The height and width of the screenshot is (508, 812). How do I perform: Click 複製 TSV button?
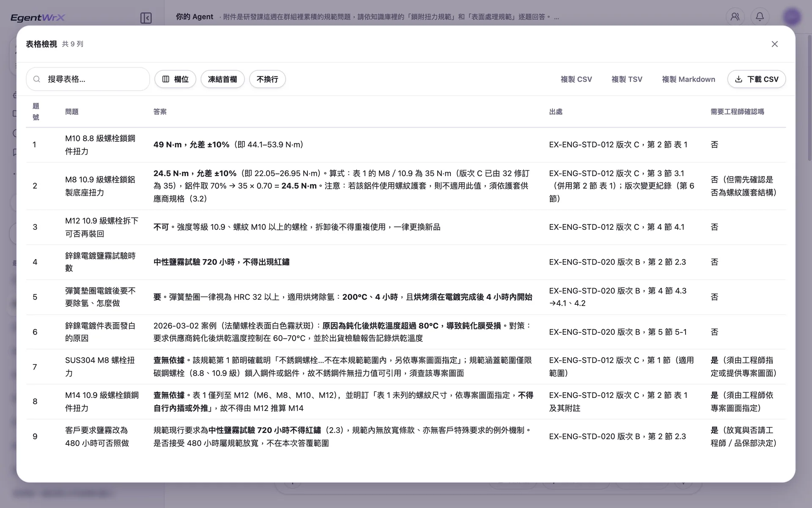(627, 79)
